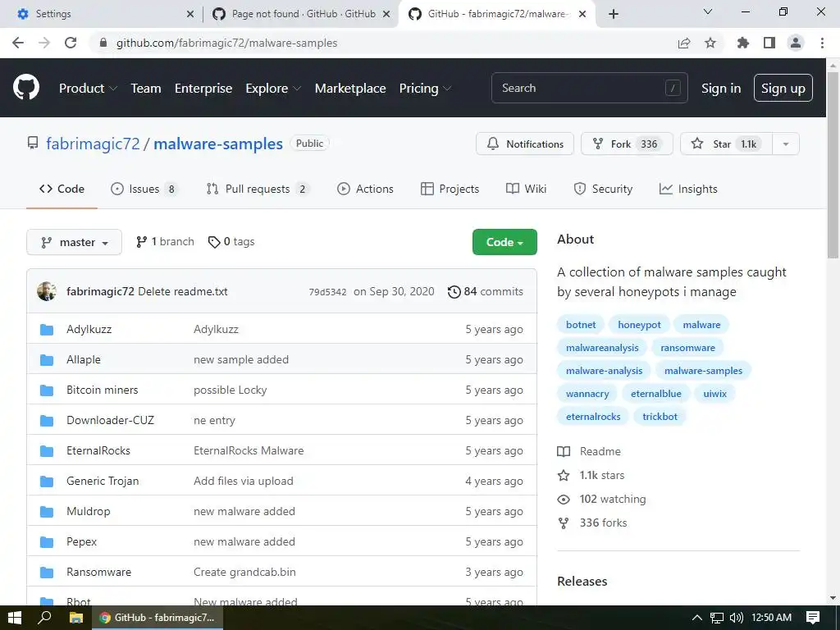Open Windows Start menu

click(15, 618)
